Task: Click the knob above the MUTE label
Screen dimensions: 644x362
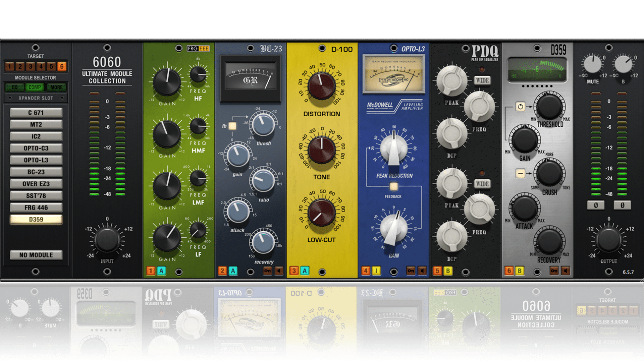Action: [x=592, y=64]
